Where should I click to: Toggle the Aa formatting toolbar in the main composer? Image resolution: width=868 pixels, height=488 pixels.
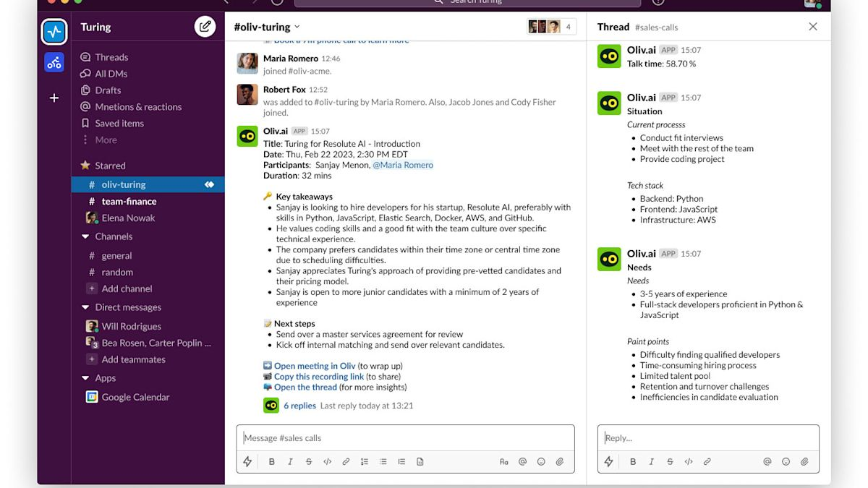coord(504,461)
